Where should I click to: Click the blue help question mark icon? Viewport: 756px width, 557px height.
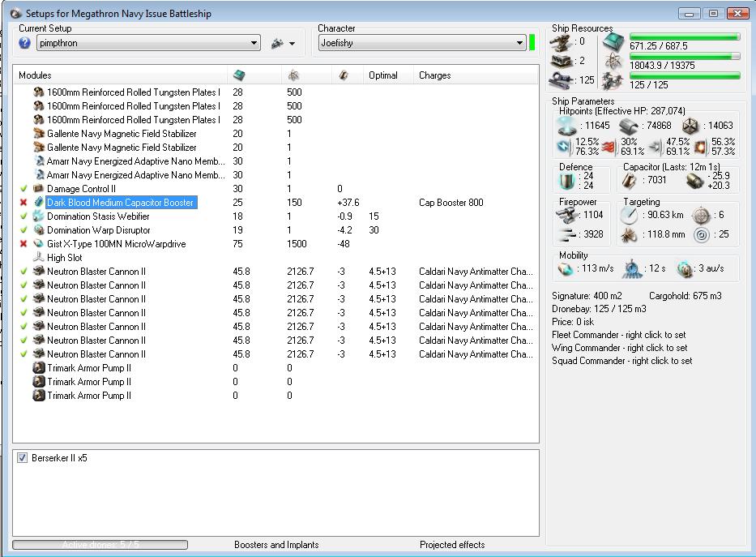24,43
